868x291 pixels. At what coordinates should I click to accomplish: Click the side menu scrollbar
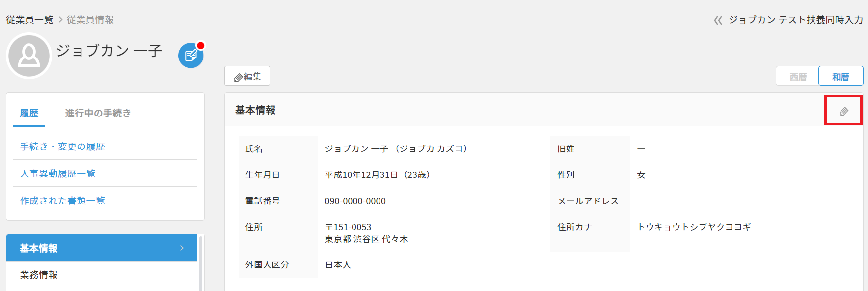[201, 263]
